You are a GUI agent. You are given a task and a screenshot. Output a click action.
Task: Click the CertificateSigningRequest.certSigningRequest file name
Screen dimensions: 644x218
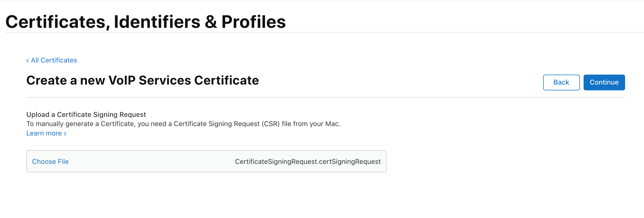308,162
